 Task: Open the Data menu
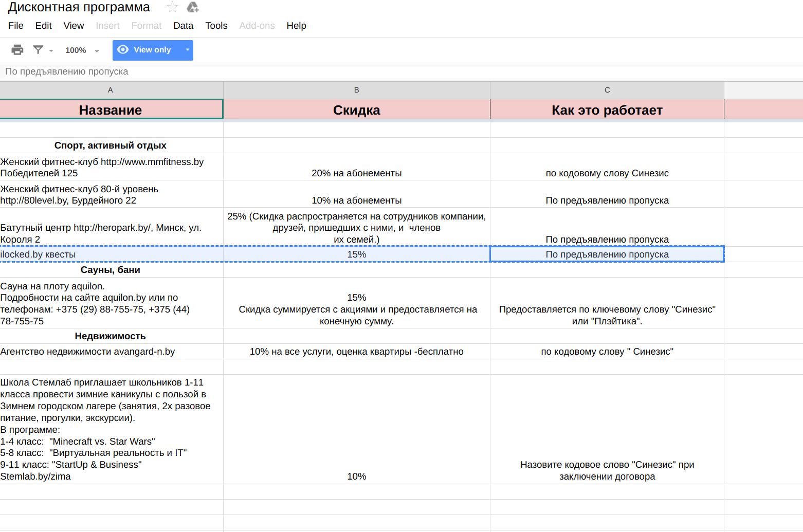[184, 26]
